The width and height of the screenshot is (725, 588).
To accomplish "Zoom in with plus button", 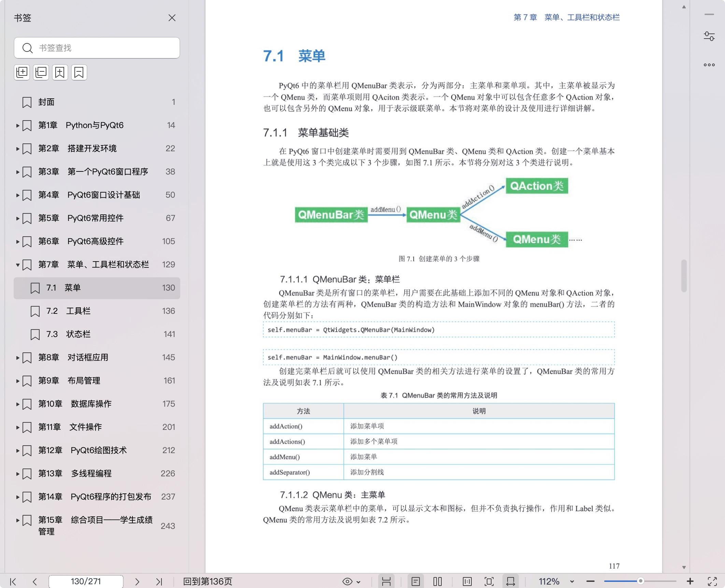I will 690,581.
